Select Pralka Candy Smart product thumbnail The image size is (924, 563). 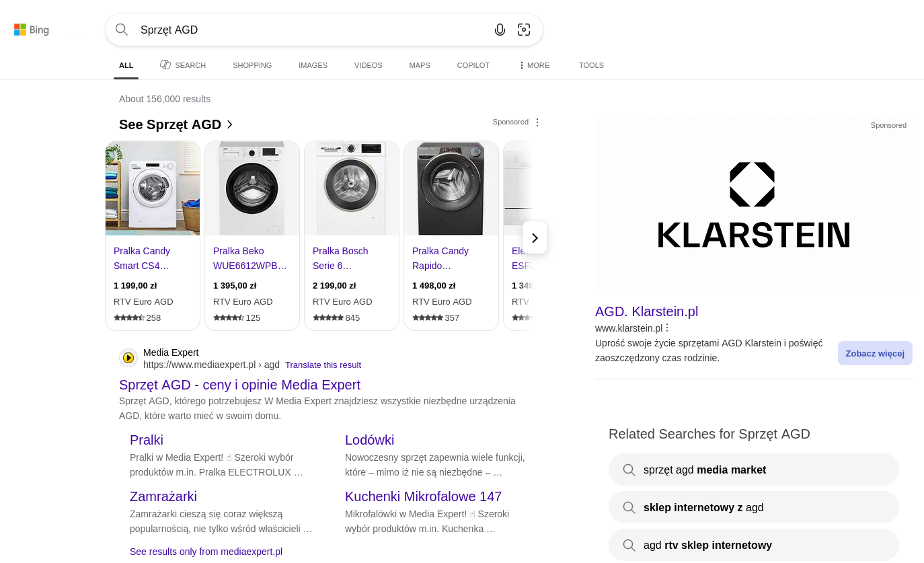pos(153,188)
